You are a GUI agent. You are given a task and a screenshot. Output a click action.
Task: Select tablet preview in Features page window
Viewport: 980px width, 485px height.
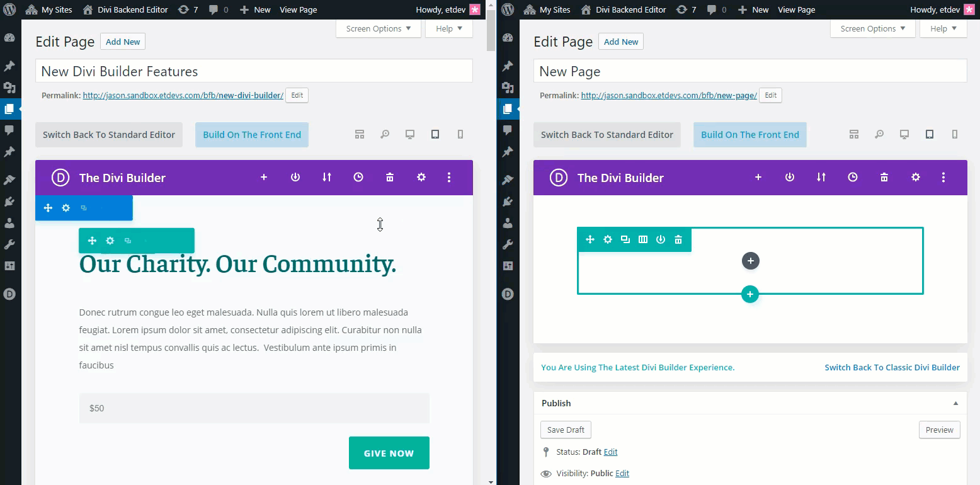click(435, 134)
